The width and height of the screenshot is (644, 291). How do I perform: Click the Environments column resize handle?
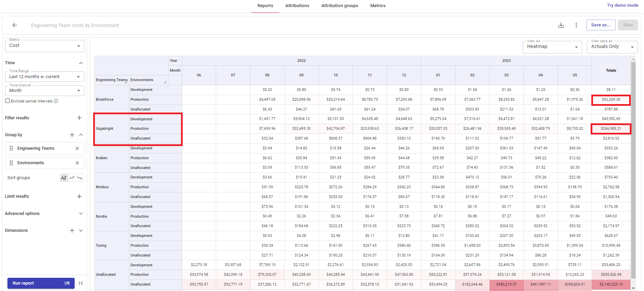[x=165, y=82]
